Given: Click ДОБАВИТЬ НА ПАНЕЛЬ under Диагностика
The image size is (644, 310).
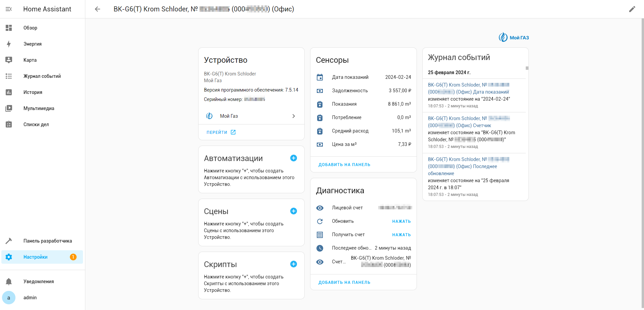Looking at the screenshot, I should click(344, 282).
